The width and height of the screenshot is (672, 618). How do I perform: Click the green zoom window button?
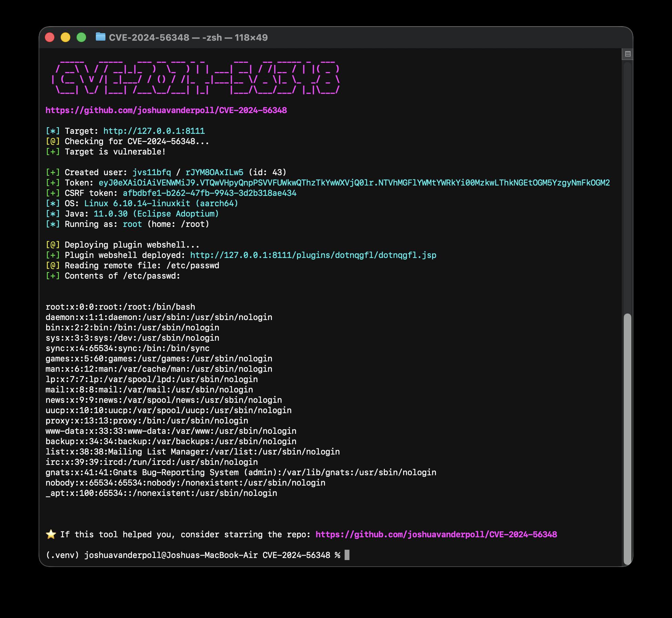pyautogui.click(x=81, y=37)
